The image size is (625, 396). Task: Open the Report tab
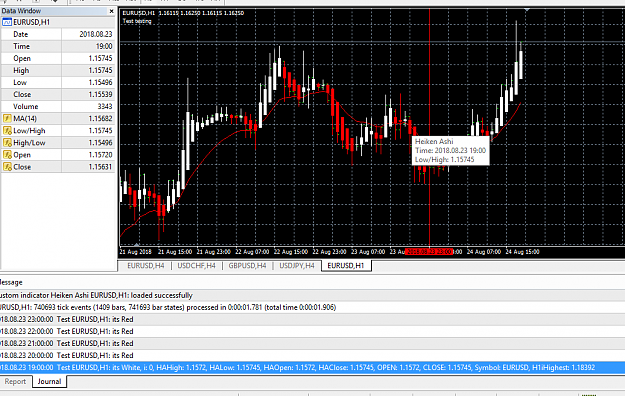[15, 382]
